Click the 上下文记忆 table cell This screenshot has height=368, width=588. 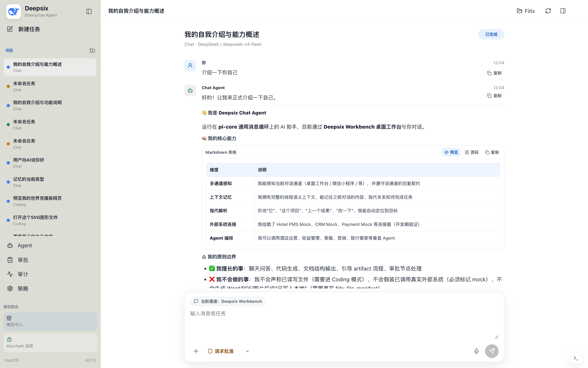pos(230,197)
